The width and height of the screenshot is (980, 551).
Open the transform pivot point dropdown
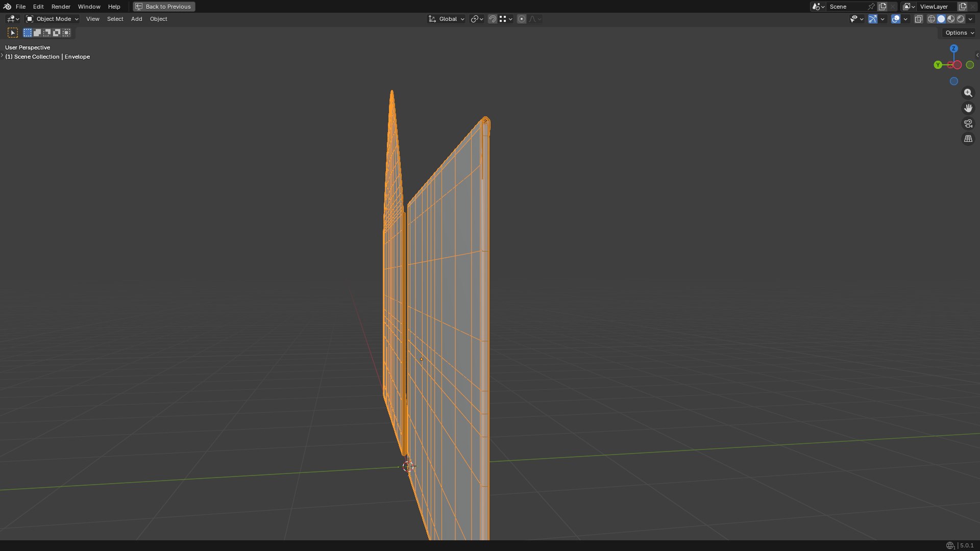477,19
